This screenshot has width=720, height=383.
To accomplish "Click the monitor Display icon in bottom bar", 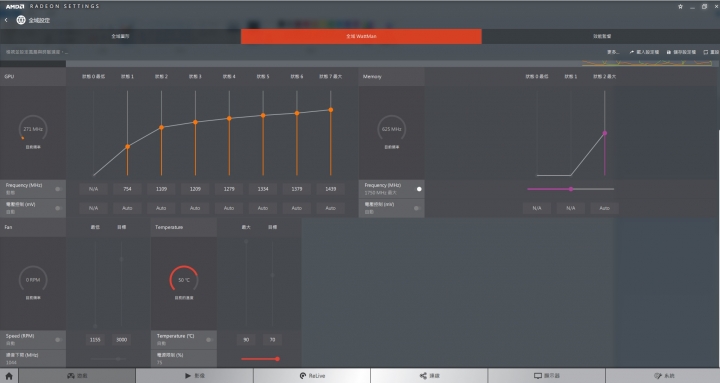I will click(x=538, y=376).
